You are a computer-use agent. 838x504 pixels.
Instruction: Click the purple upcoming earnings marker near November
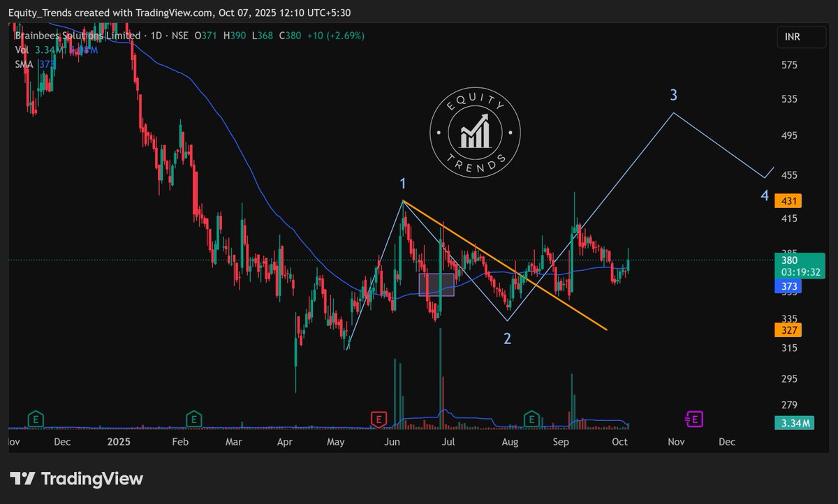coord(694,420)
